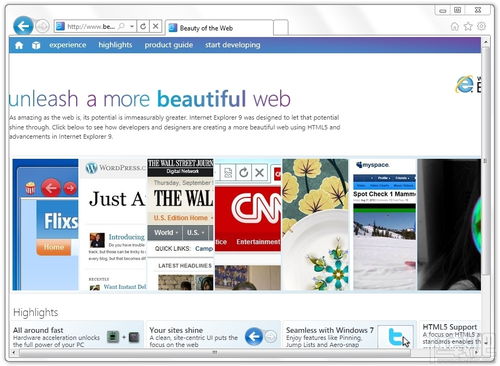This screenshot has height=366, width=500.
Task: Go back with the blue Back arrow
Action: coord(23,26)
